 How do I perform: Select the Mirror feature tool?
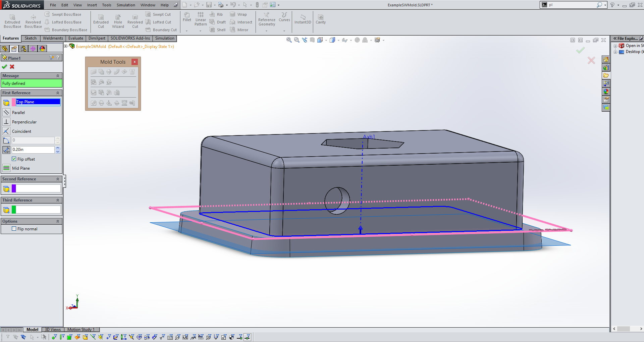pos(239,30)
